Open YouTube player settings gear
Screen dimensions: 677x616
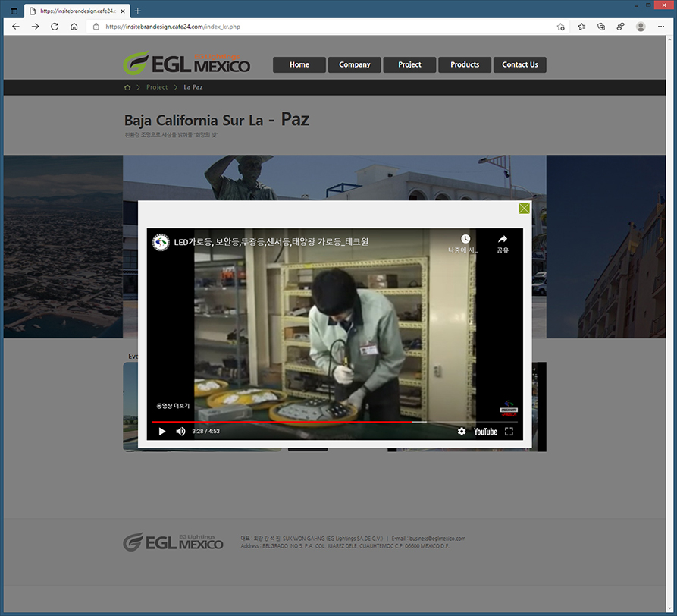click(x=462, y=432)
